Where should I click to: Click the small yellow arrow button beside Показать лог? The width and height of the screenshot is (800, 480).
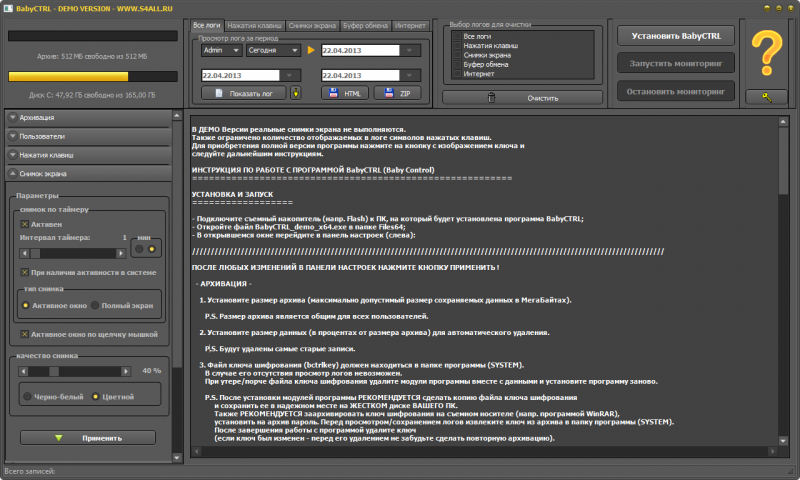[x=295, y=93]
